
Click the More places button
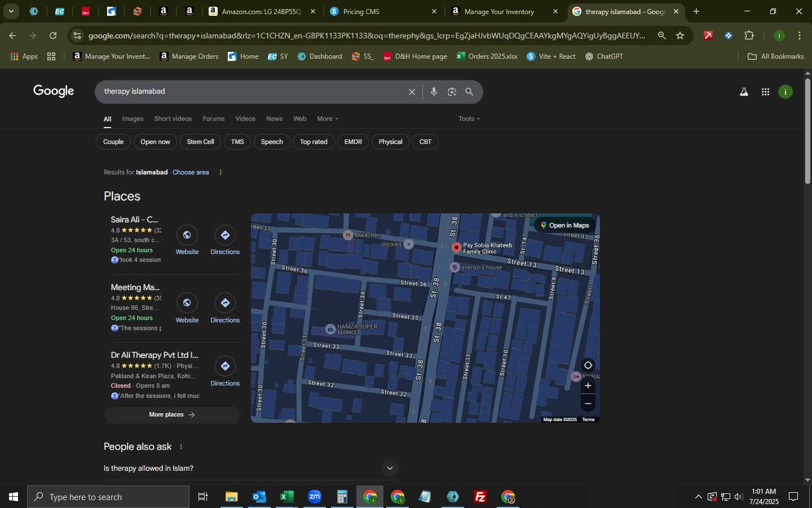[x=172, y=415]
